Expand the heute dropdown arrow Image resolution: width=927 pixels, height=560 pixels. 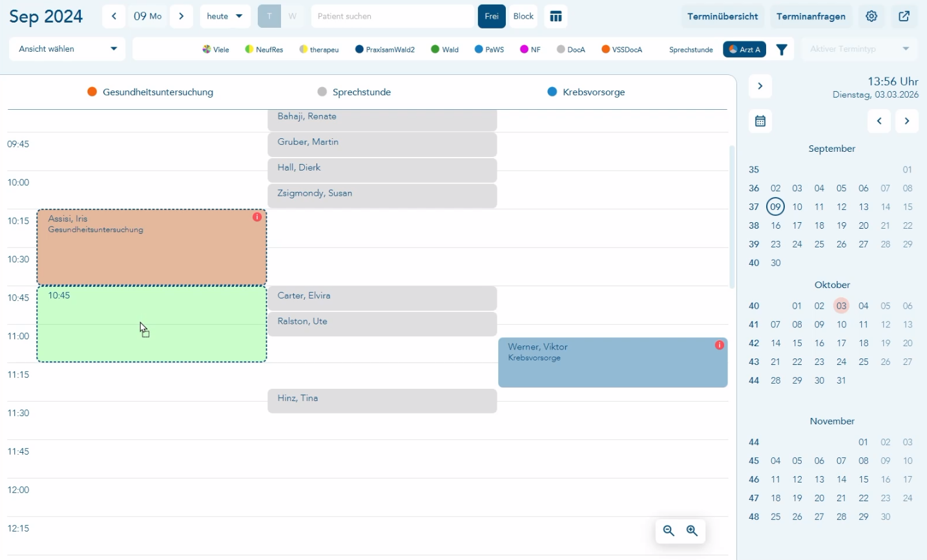point(239,16)
